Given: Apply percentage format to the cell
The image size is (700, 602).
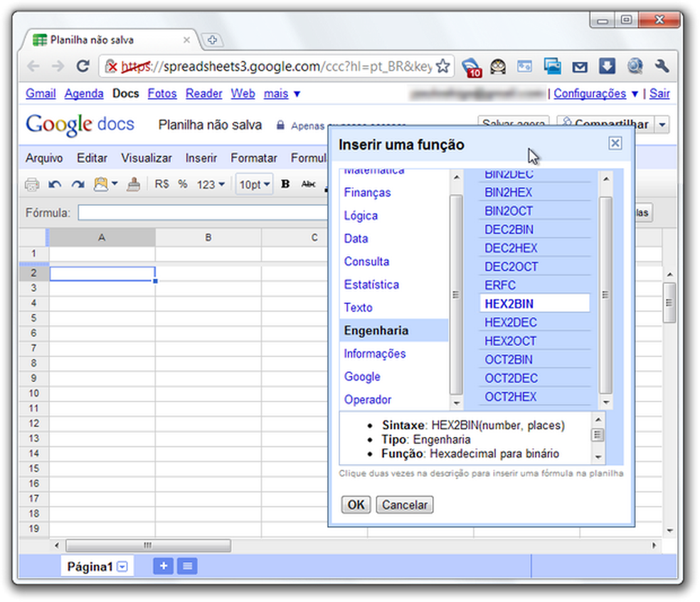Looking at the screenshot, I should coord(182,184).
